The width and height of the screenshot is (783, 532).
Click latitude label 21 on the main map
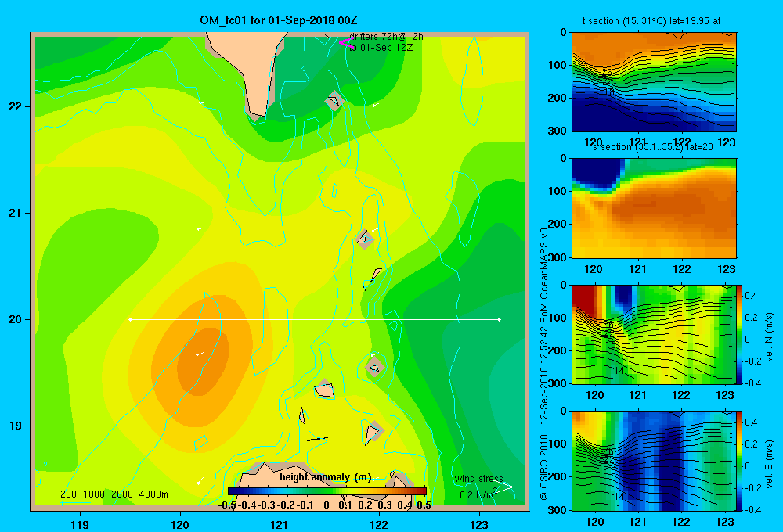pyautogui.click(x=15, y=213)
